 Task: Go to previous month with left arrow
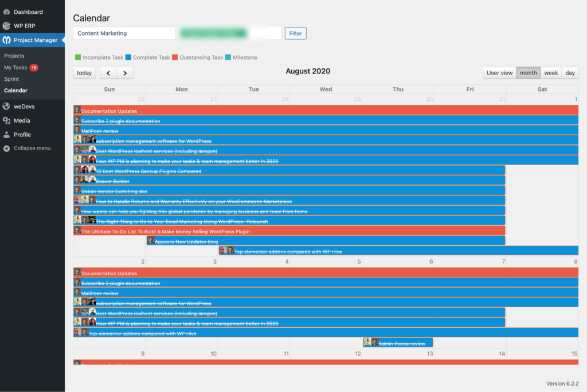click(x=108, y=73)
